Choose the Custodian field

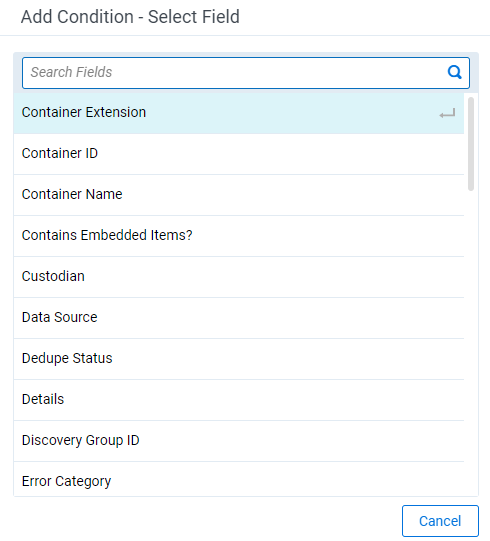click(239, 277)
